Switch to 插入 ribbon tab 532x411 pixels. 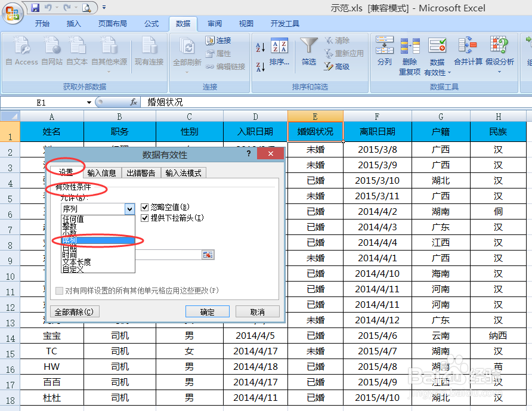point(73,23)
